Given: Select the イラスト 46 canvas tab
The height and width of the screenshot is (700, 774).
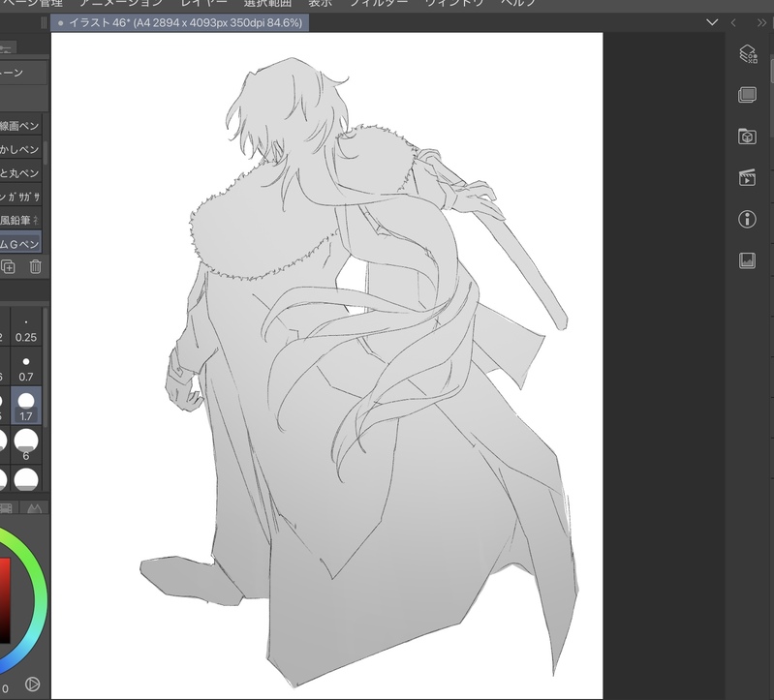Looking at the screenshot, I should click(179, 22).
